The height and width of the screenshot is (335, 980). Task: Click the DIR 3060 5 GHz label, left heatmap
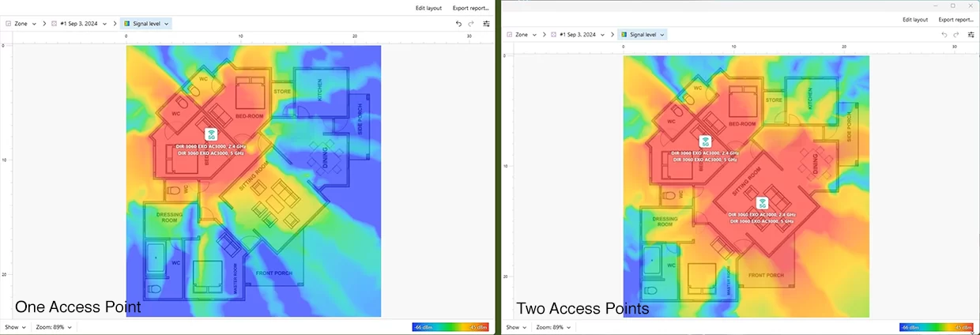[x=209, y=153]
